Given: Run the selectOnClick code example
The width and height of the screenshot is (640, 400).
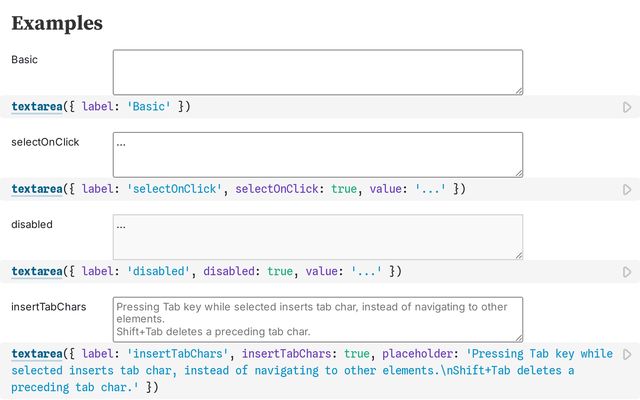Looking at the screenshot, I should pyautogui.click(x=627, y=189).
